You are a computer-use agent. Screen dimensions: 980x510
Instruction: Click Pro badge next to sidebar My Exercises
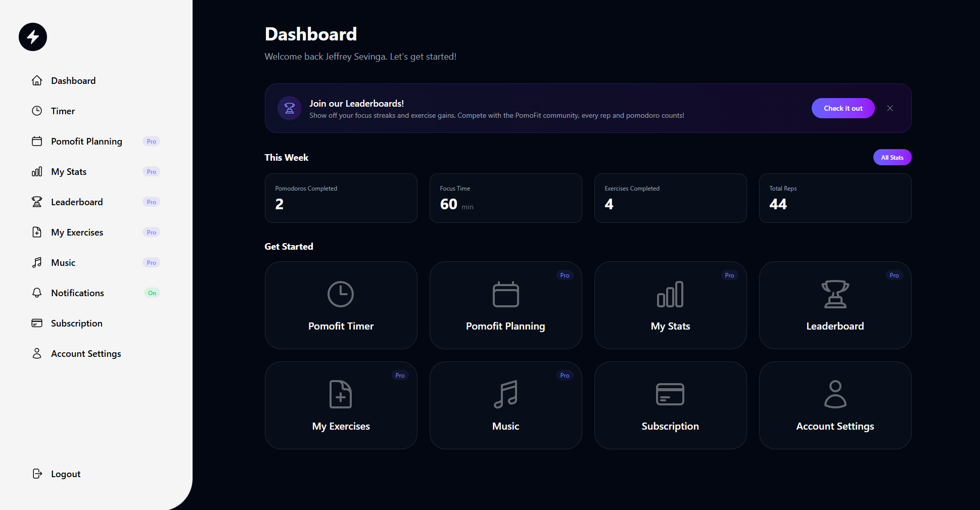click(151, 233)
